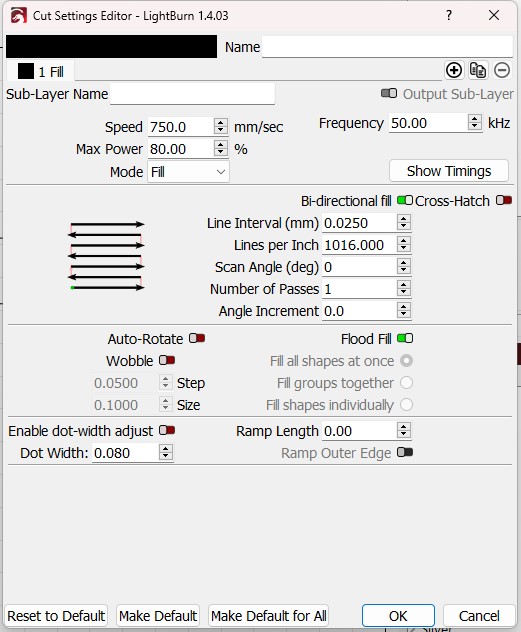The image size is (521, 632).
Task: Click the fill scan direction preview diagram
Action: coord(106,256)
